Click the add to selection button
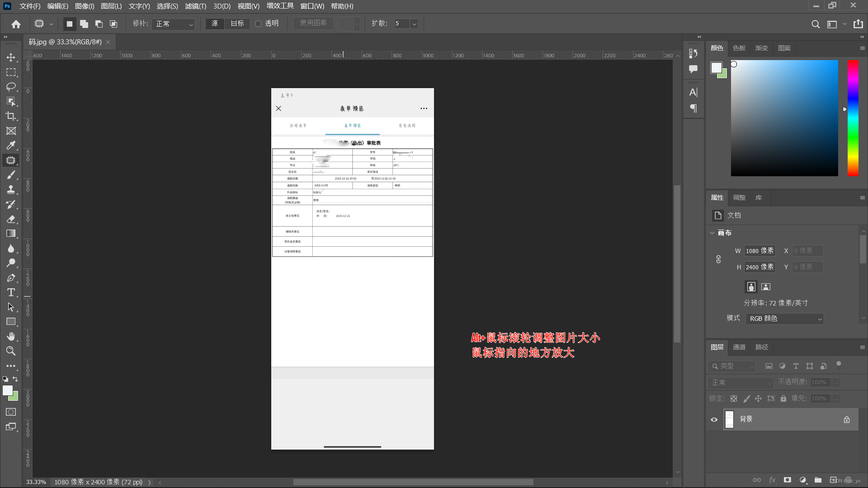 click(x=84, y=24)
